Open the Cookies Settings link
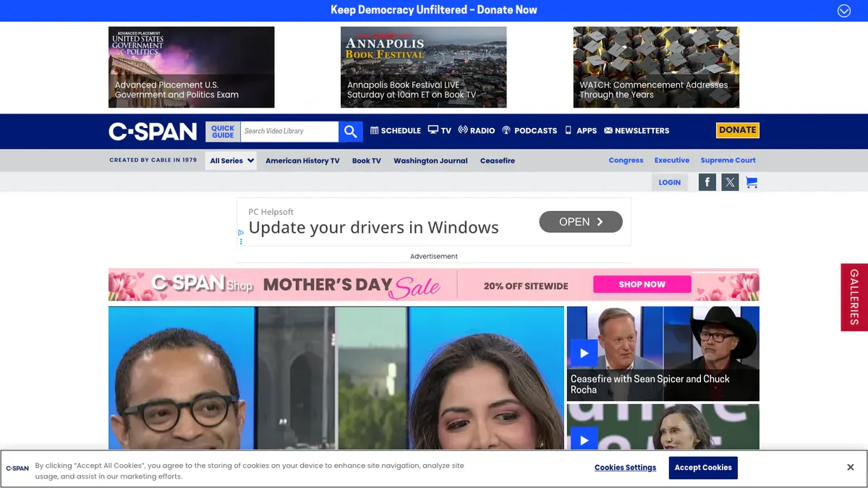This screenshot has height=488, width=868. [626, 468]
